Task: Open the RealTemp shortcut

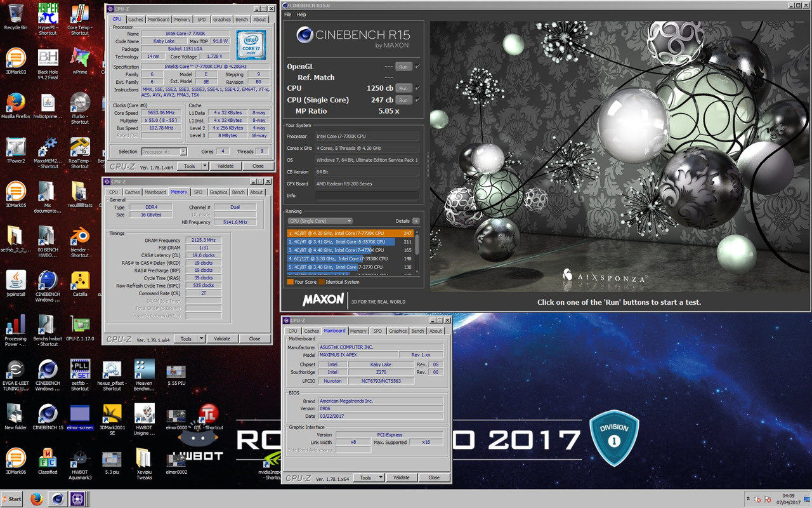Action: click(79, 152)
